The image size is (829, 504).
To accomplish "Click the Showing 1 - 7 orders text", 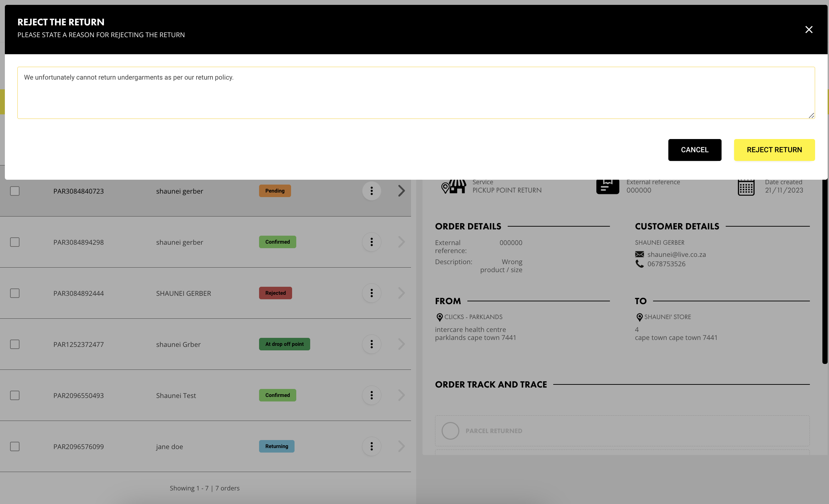I will tap(204, 488).
